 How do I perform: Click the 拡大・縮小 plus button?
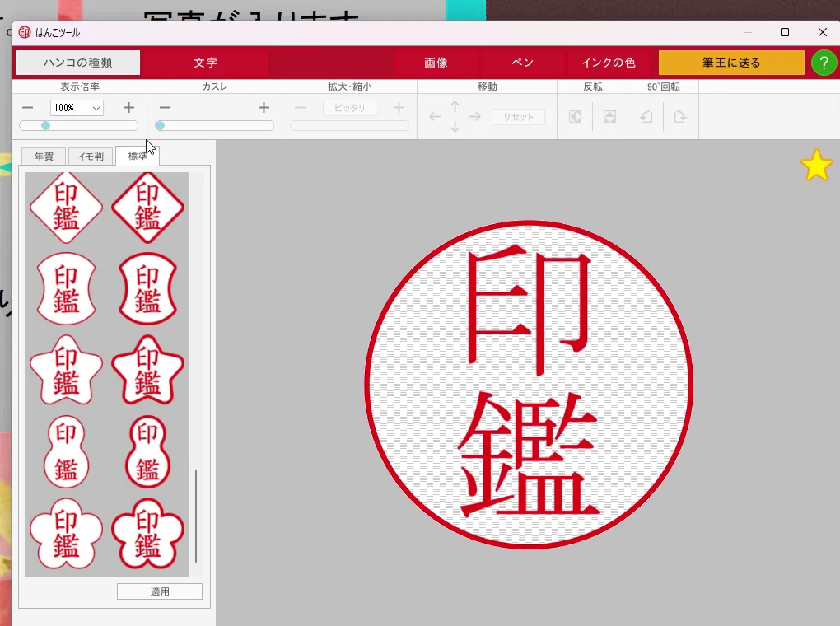(399, 108)
